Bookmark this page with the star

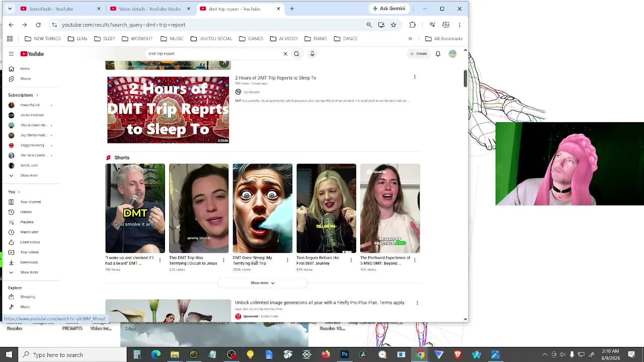pos(393,25)
